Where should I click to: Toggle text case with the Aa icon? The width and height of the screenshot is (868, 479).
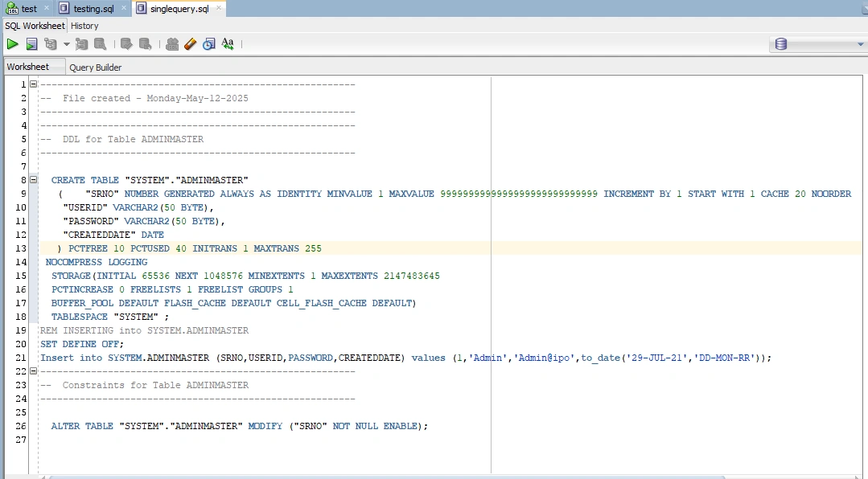228,44
